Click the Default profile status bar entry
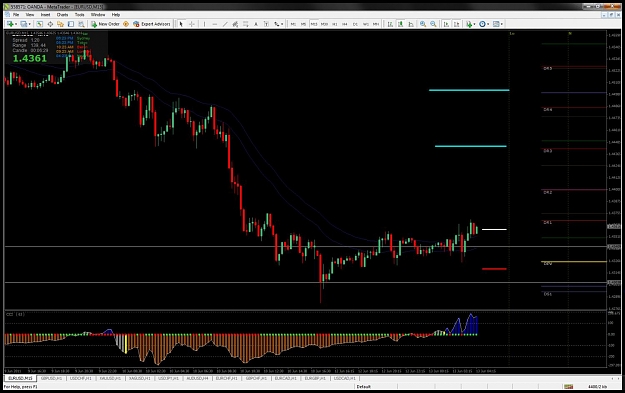Screen dimensions: 625x393 (x=364, y=387)
